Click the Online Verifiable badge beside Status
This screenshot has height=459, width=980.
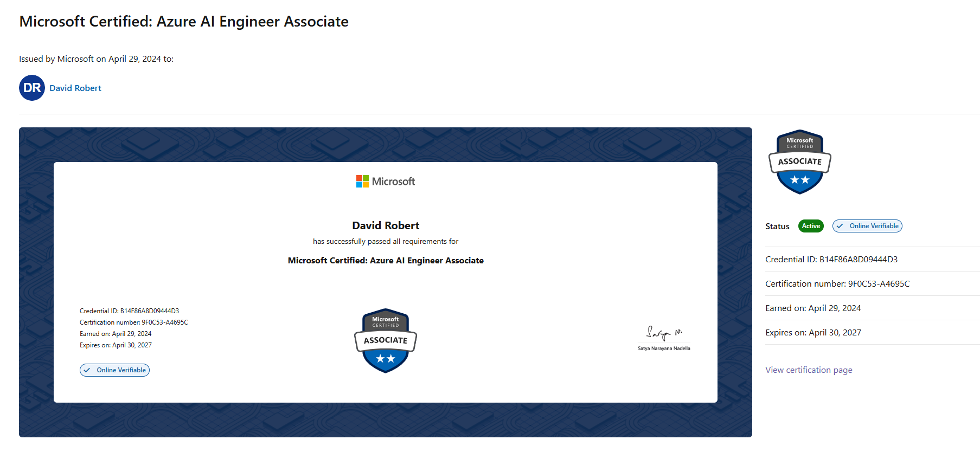click(867, 226)
